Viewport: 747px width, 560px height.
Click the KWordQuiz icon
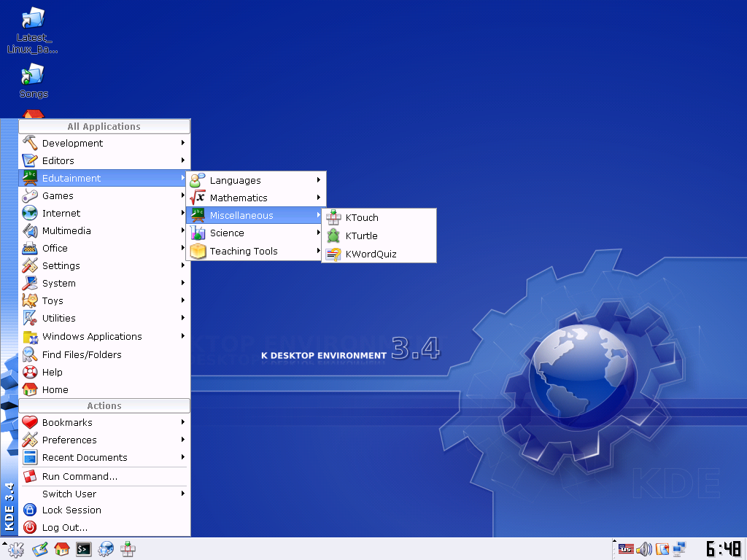click(x=333, y=254)
